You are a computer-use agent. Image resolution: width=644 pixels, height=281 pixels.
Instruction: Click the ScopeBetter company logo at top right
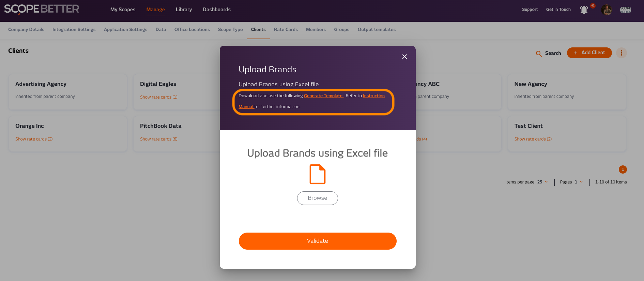[625, 10]
